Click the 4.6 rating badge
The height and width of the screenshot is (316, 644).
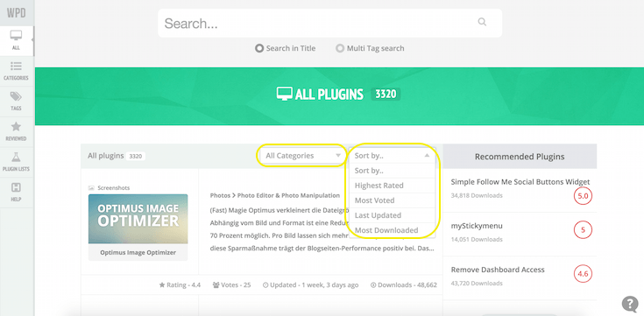pos(583,274)
